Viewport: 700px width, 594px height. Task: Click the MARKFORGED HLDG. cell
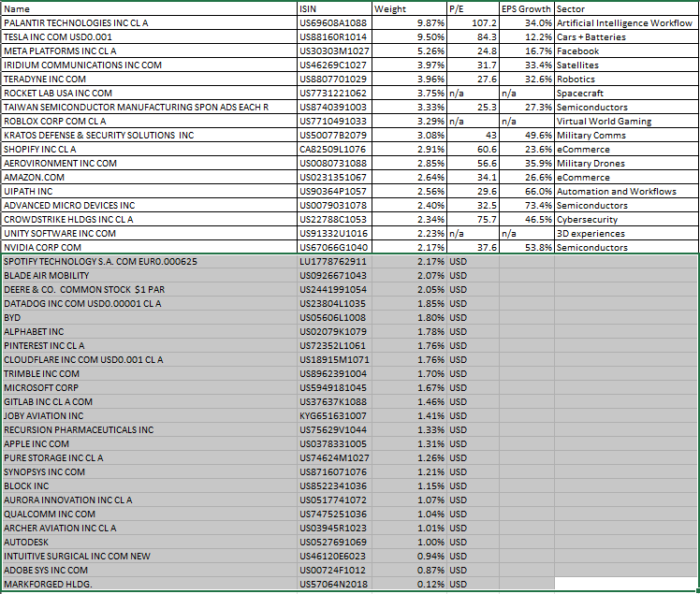pyautogui.click(x=149, y=585)
